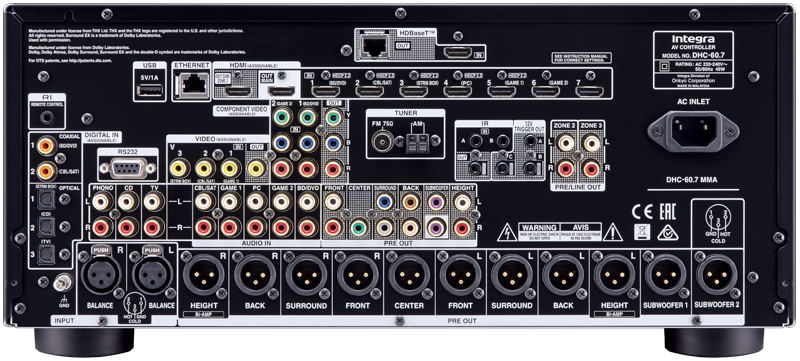Select HDMI IN 3 (STRM BOX) port
The width and height of the screenshot is (800, 361).
[x=413, y=92]
